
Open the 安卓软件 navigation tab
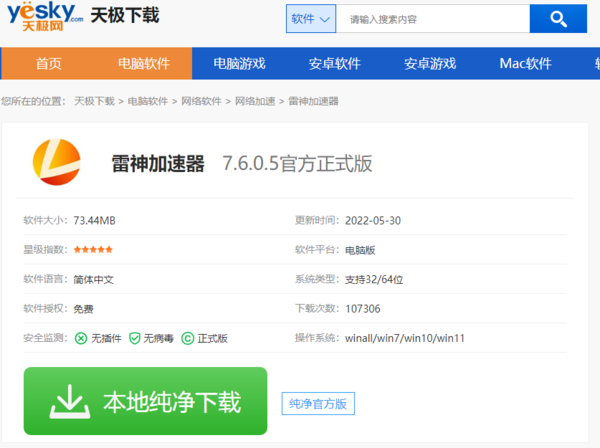(x=334, y=64)
